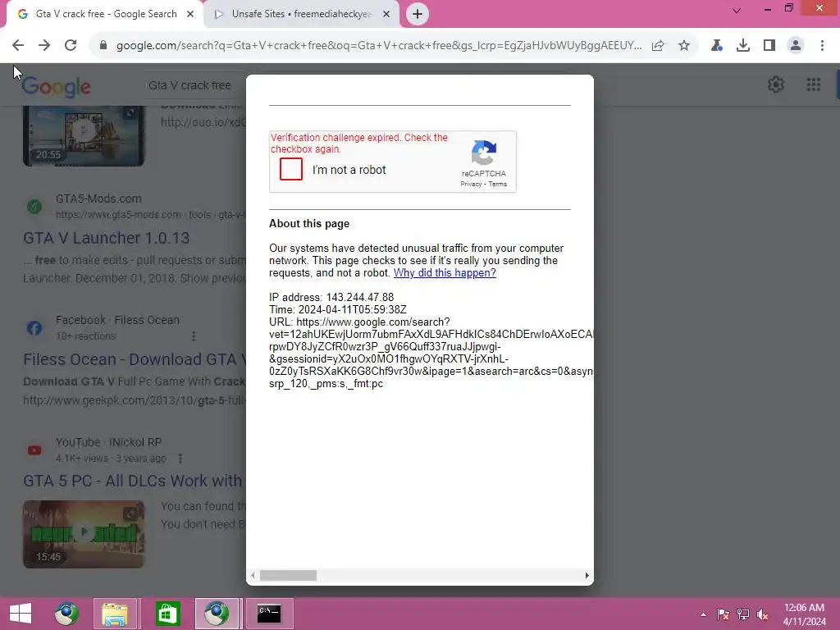Click the address bar URL

(x=378, y=46)
